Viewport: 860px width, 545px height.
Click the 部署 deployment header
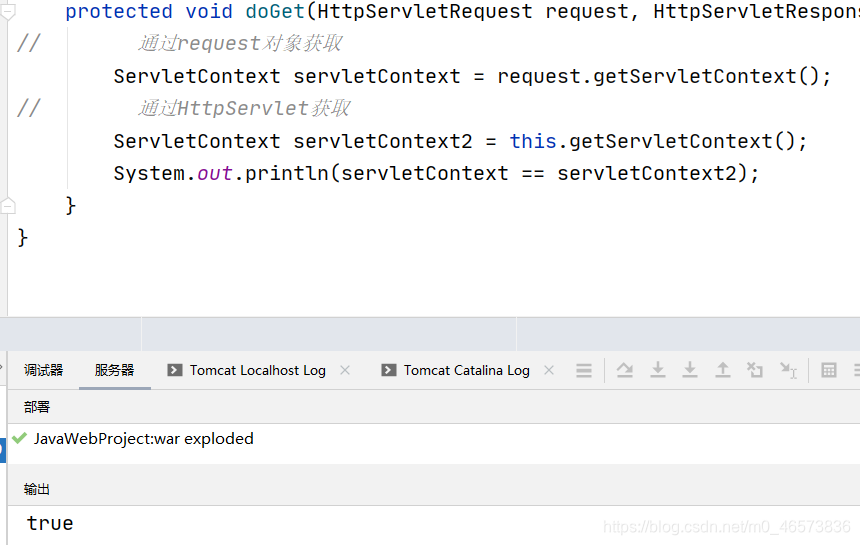(x=37, y=407)
